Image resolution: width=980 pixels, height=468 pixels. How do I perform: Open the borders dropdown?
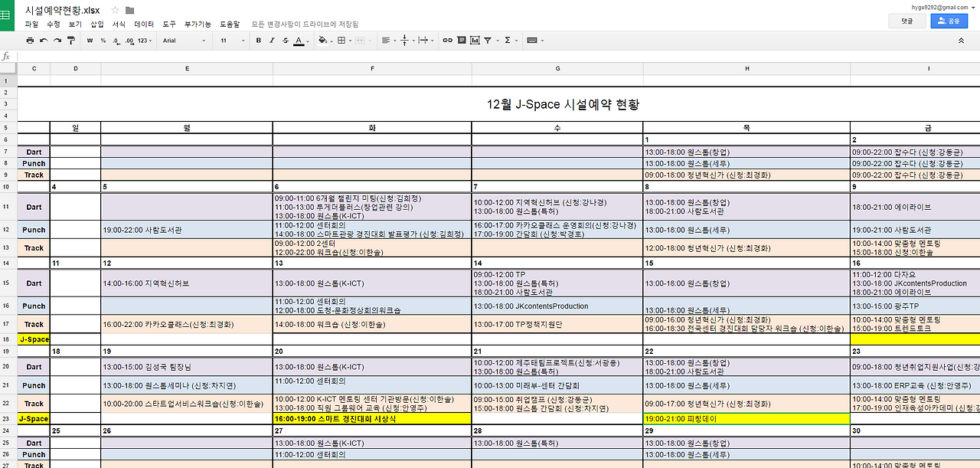point(345,40)
